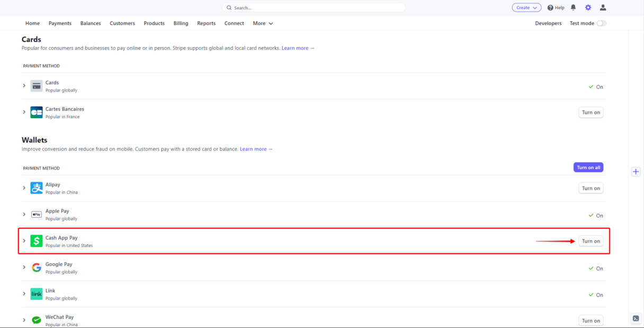Open the notifications bell
Screen dimensions: 644x328
click(573, 7)
